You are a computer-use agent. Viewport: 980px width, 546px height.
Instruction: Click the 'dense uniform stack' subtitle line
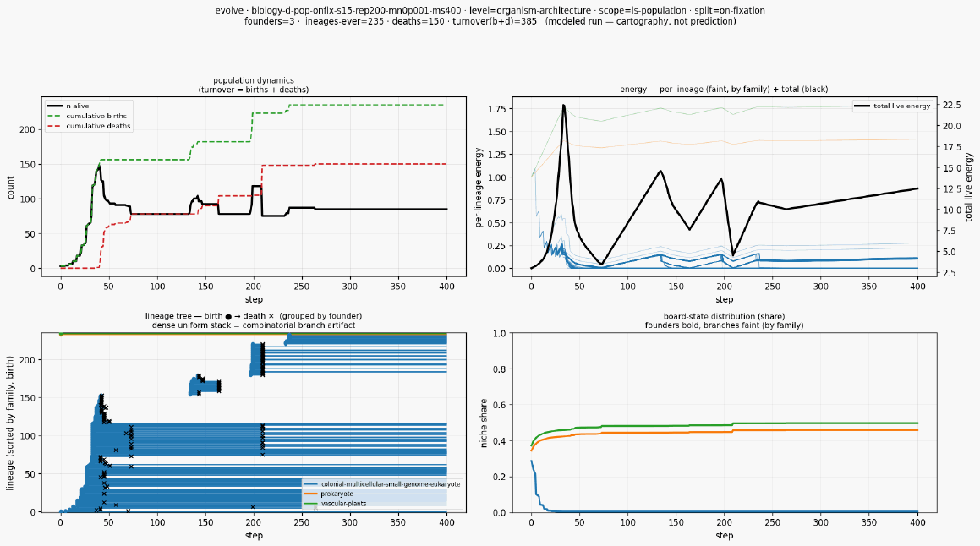click(253, 325)
